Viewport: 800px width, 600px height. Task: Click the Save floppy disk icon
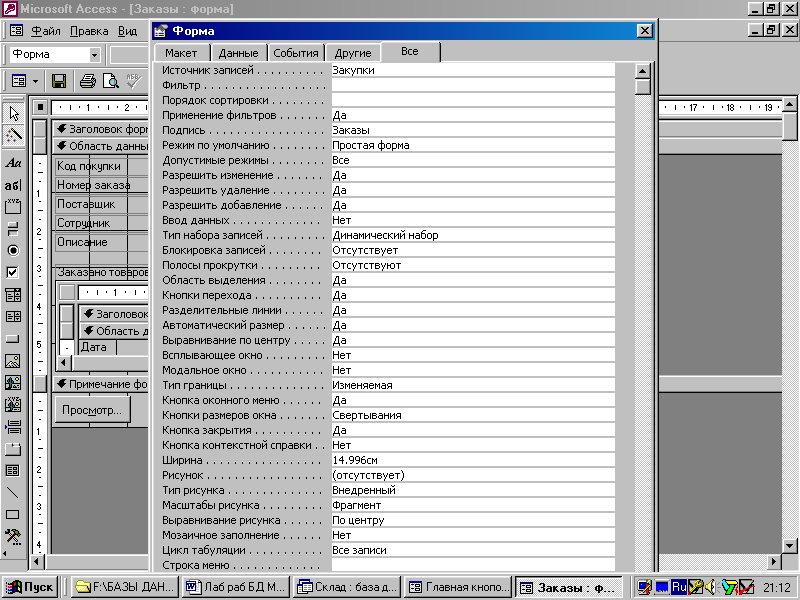59,81
